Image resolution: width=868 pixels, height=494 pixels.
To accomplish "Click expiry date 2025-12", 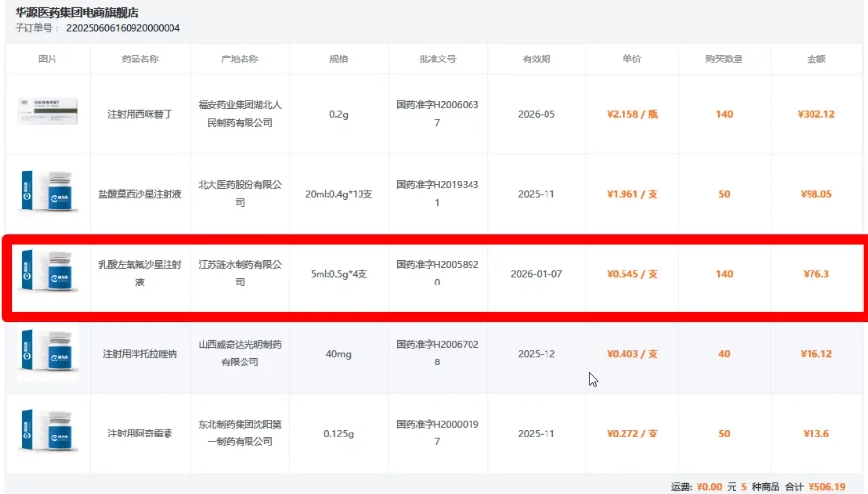I will tap(537, 354).
